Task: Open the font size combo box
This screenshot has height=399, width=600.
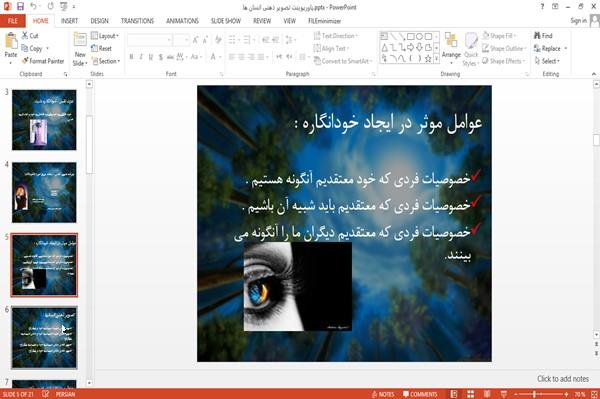Action: (x=181, y=40)
